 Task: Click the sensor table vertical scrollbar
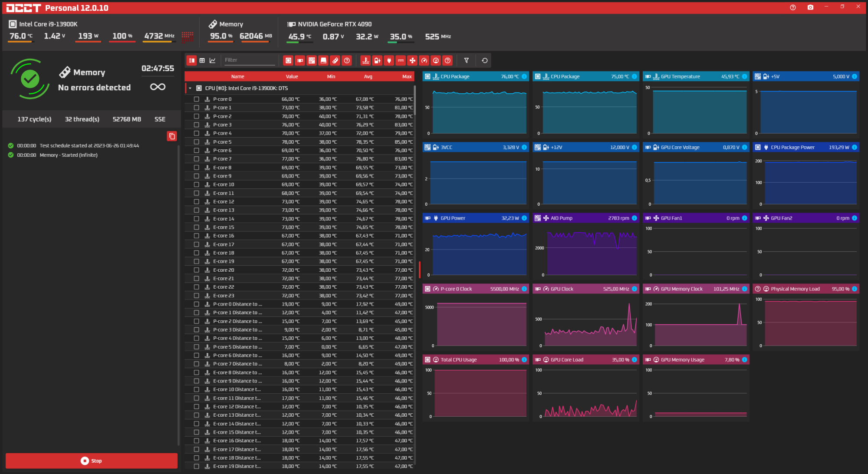point(415,100)
